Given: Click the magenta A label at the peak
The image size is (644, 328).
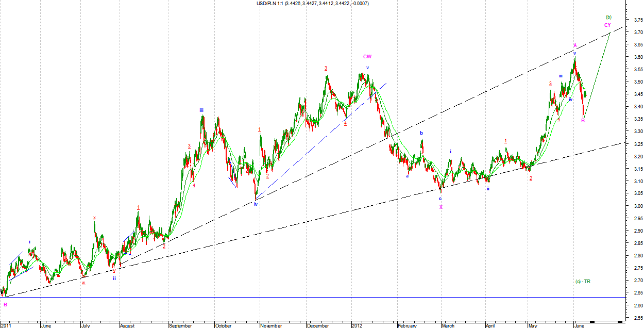Looking at the screenshot, I should pos(575,45).
